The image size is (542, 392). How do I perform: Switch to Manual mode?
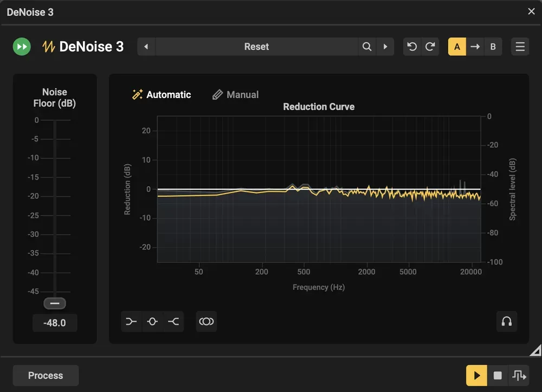[235, 95]
